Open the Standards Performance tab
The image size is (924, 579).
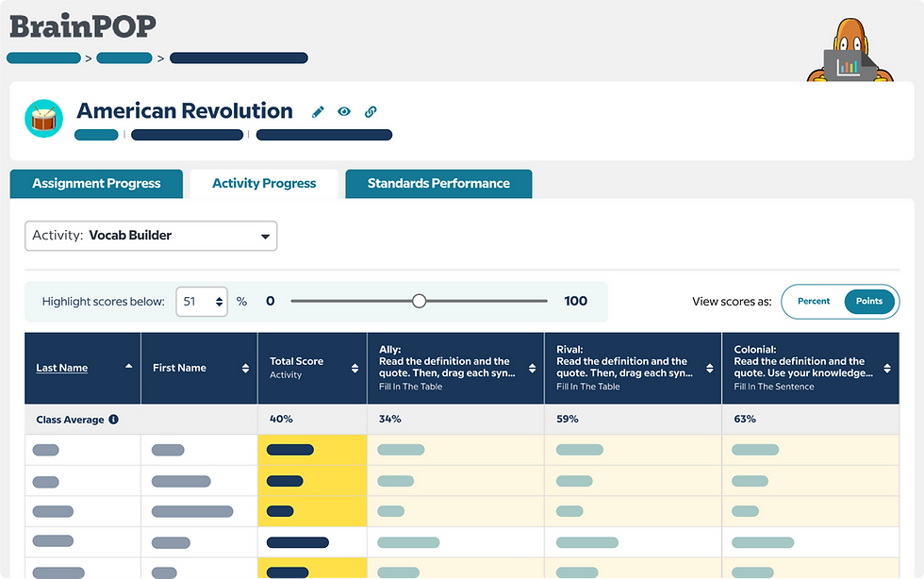(x=438, y=183)
